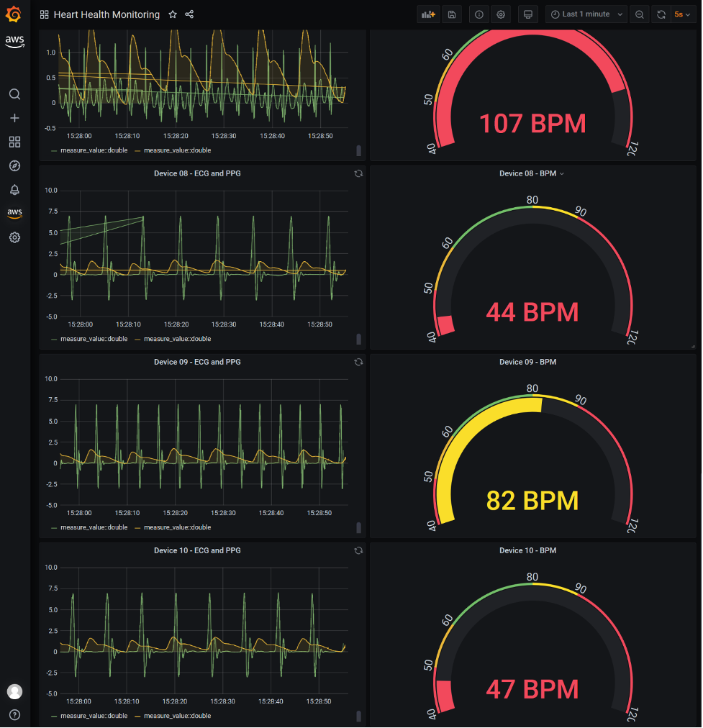Open Device 10 - ECG and PPG panel title menu

(x=197, y=550)
